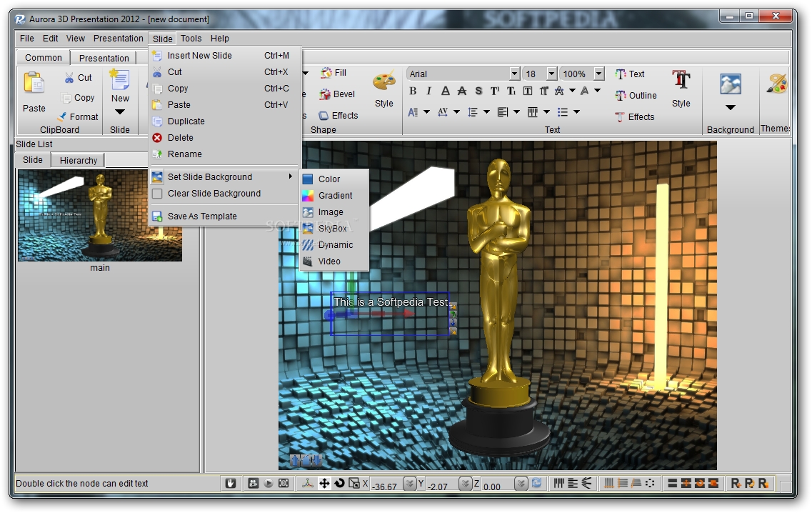Choose Gradient swatch in background submenu
Screen dimensions: 812x513
(x=308, y=196)
